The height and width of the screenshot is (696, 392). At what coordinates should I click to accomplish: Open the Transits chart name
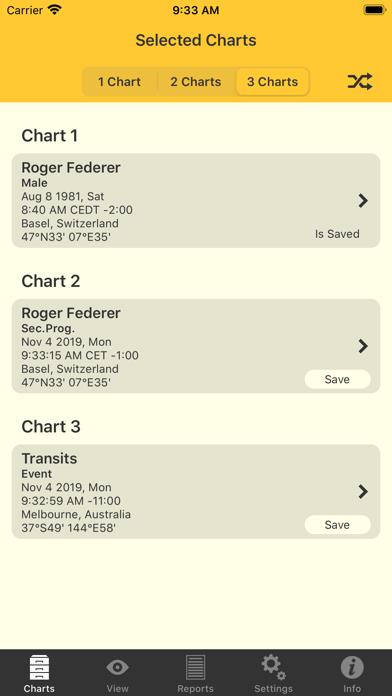(49, 459)
